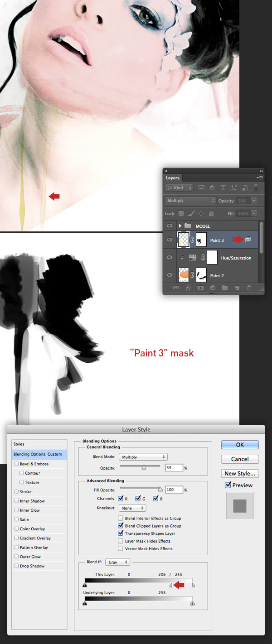272x644 pixels.
Task: Enable the Bevel & Emboss checkbox
Action: [17, 464]
